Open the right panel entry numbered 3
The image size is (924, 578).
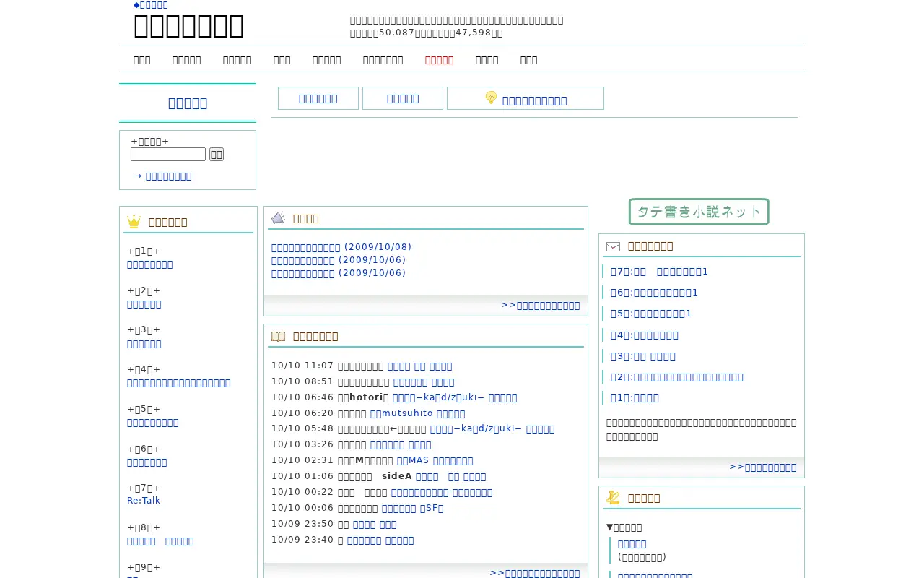point(643,356)
